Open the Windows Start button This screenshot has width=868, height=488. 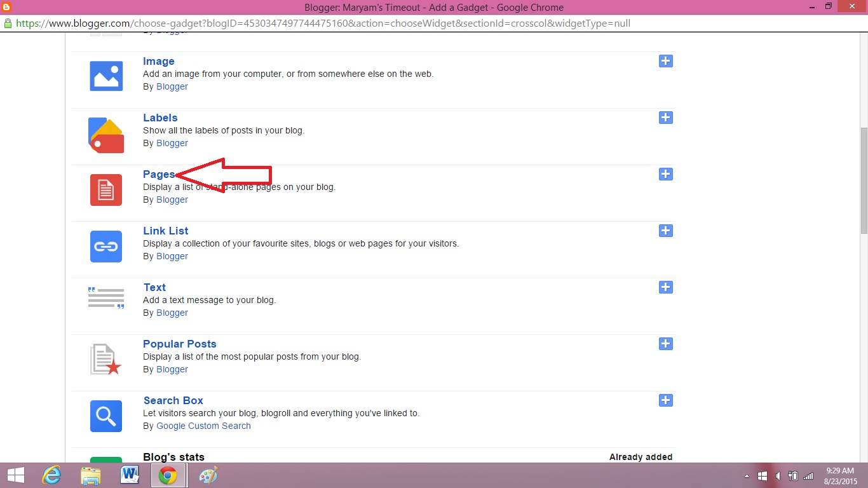coord(16,475)
